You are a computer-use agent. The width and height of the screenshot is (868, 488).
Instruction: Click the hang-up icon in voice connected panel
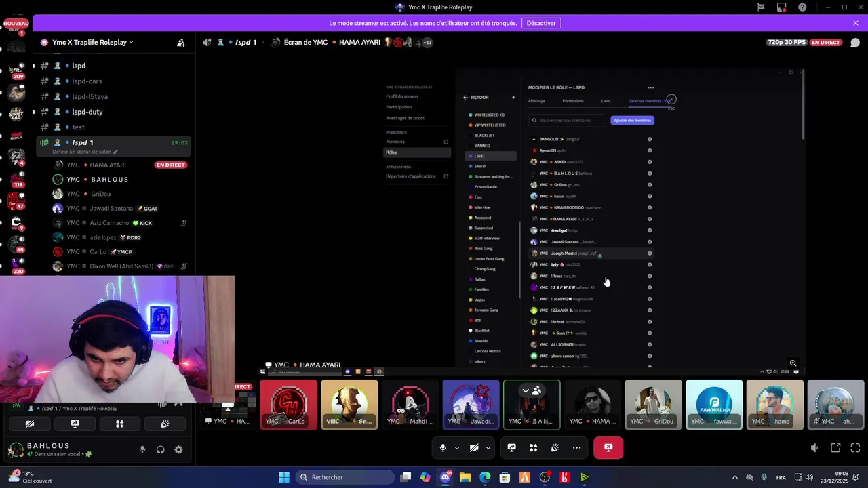(x=178, y=404)
